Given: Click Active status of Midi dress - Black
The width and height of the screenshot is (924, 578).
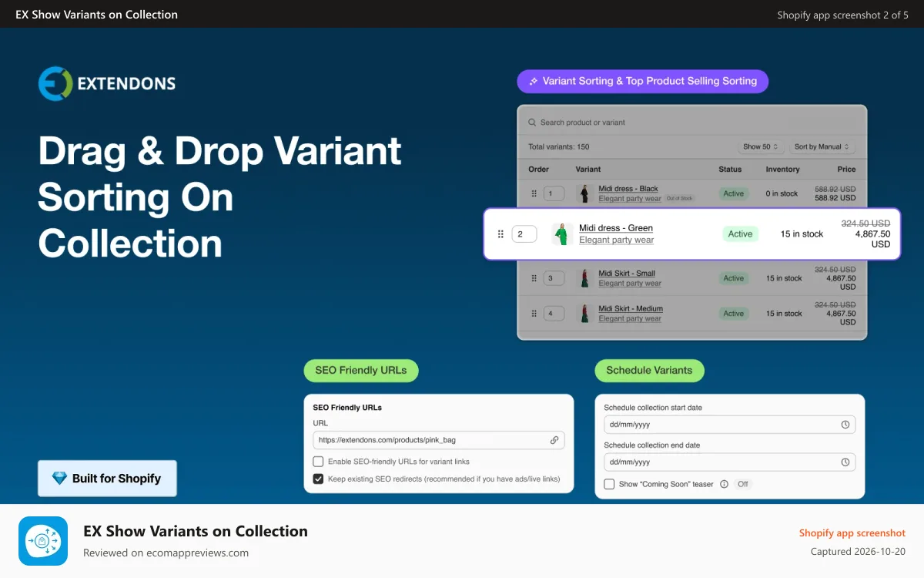Looking at the screenshot, I should click(734, 193).
